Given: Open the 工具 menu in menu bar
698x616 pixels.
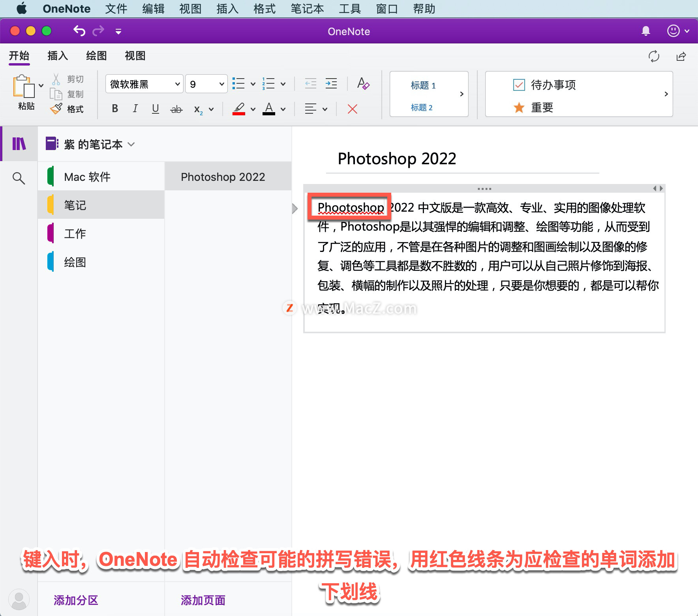Looking at the screenshot, I should click(350, 9).
